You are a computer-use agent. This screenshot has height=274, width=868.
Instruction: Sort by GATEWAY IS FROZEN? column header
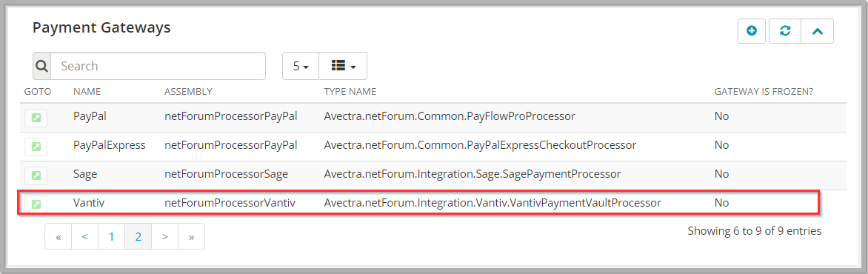point(764,92)
